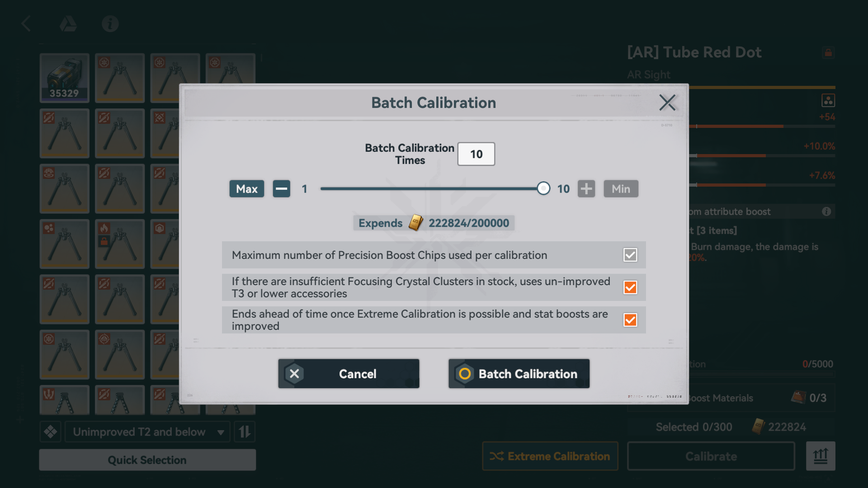Go back with the left arrow icon
This screenshot has width=868, height=488.
26,23
